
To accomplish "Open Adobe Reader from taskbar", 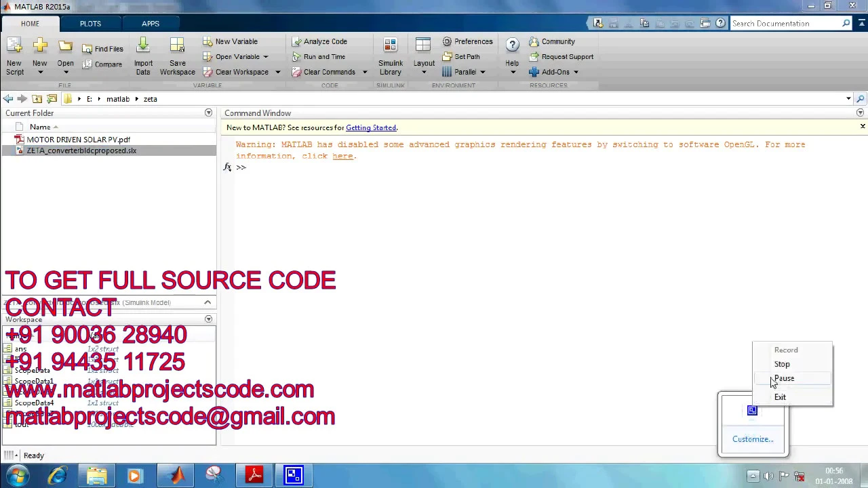I will click(254, 476).
